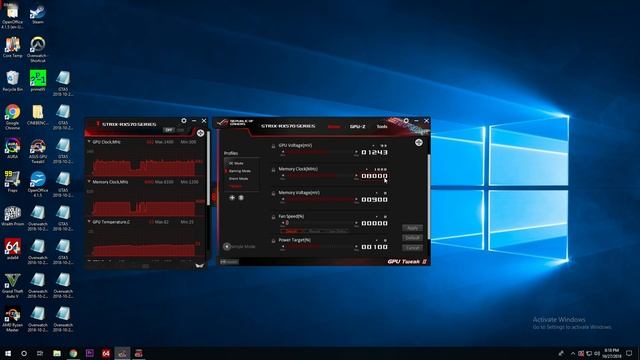Click the round crosshair icon in GPU Tweak window
The width and height of the screenshot is (640, 360).
[x=418, y=142]
